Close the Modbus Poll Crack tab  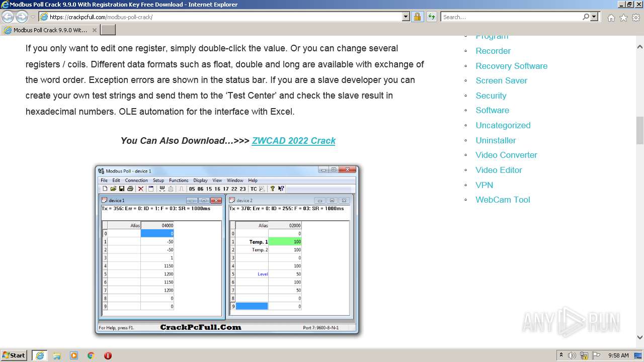94,30
